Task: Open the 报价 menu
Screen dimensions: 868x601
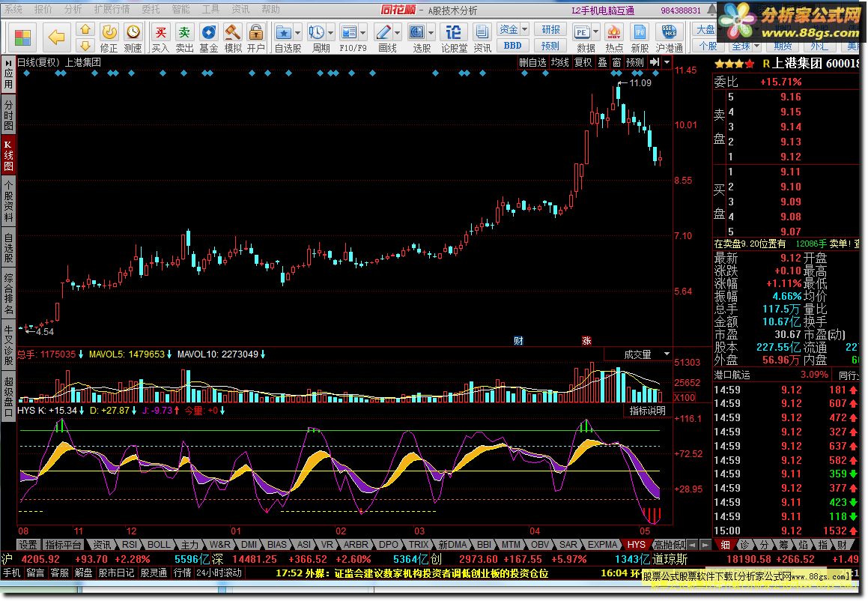Action: coord(43,10)
